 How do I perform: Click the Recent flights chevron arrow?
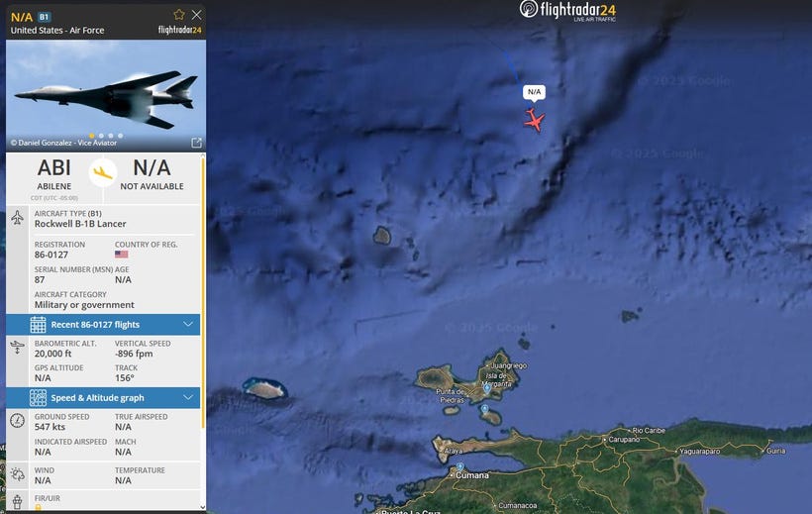coord(188,325)
